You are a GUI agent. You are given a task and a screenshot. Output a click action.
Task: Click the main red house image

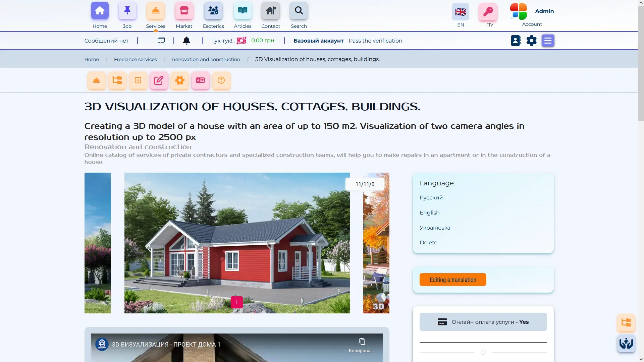click(237, 243)
